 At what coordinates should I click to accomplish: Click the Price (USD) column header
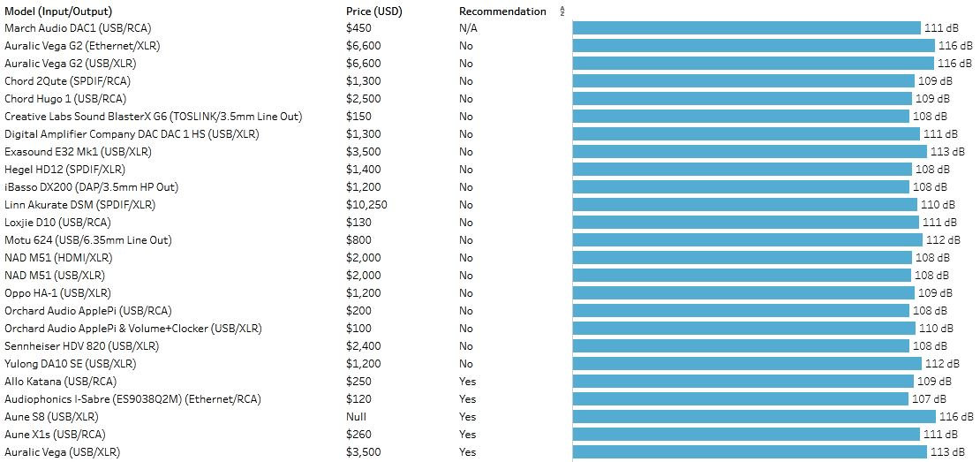pyautogui.click(x=373, y=11)
